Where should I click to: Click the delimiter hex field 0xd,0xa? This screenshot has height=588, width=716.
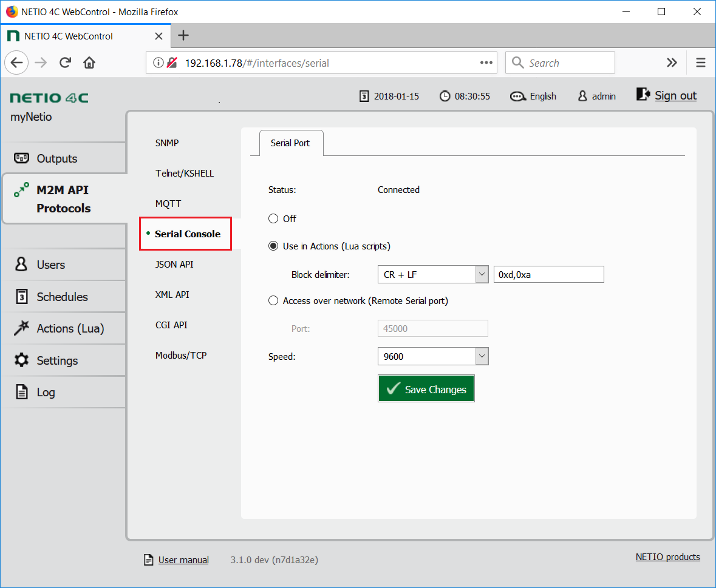pos(548,274)
